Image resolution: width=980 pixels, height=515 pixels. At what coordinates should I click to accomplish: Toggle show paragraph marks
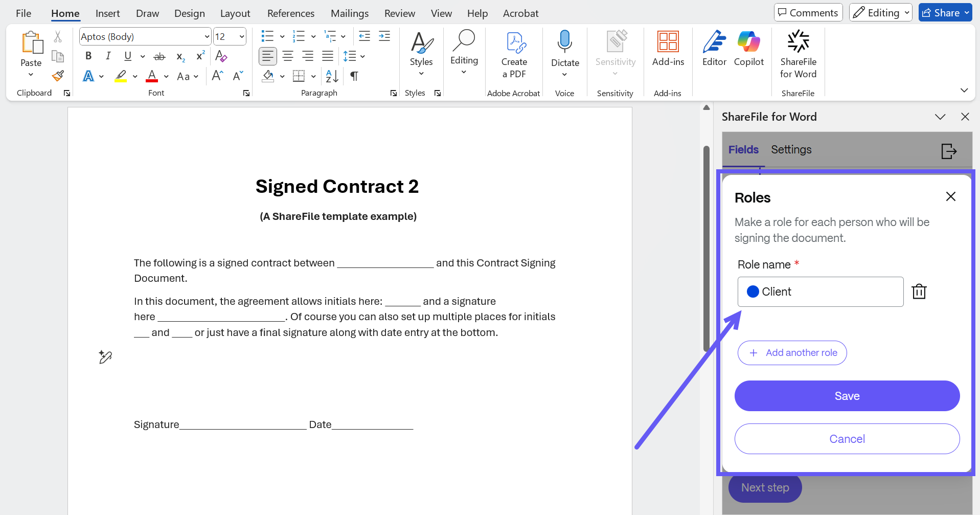(354, 76)
